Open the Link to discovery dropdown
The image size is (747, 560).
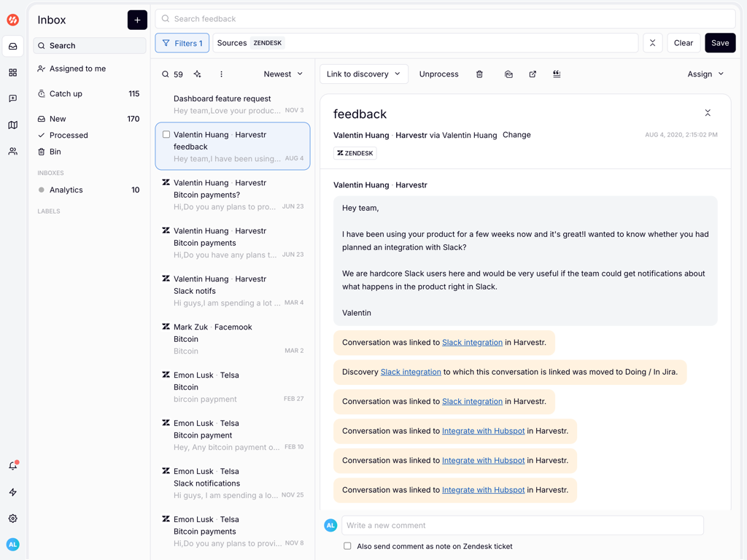[363, 74]
